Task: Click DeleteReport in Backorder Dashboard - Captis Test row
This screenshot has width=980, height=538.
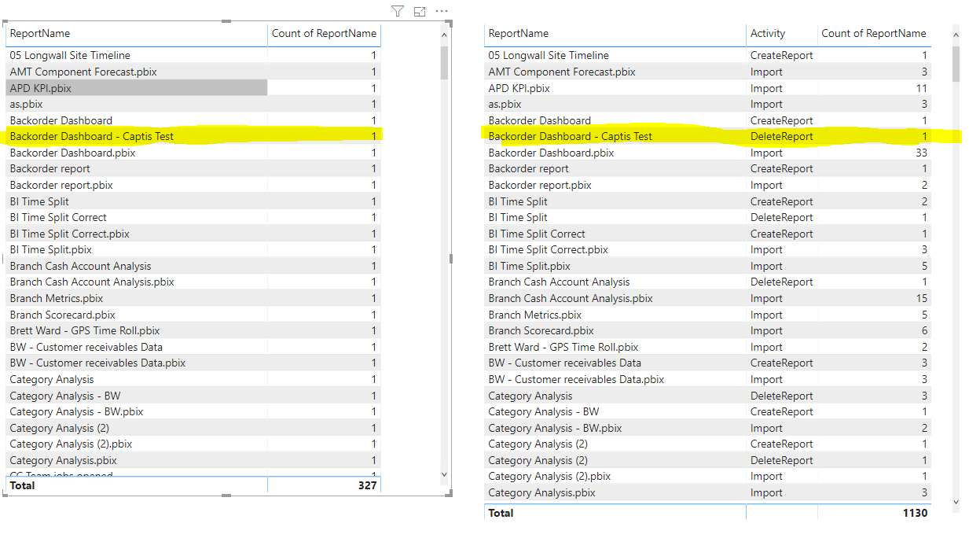Action: click(782, 136)
